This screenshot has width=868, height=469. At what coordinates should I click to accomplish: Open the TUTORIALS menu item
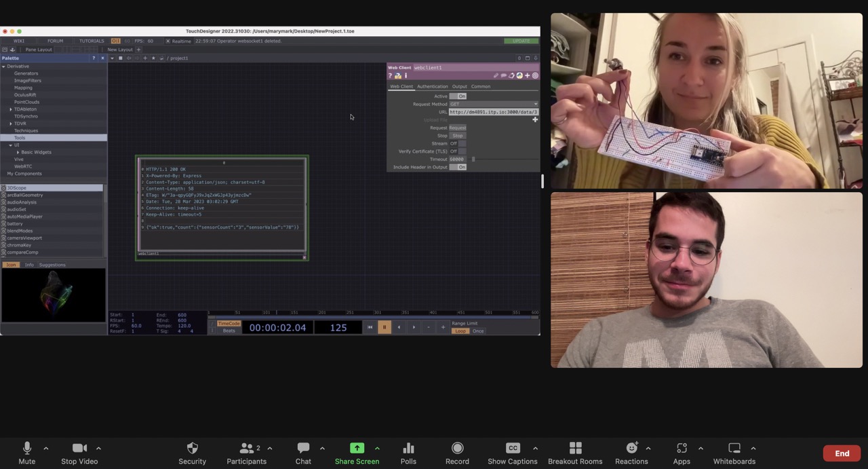[92, 41]
